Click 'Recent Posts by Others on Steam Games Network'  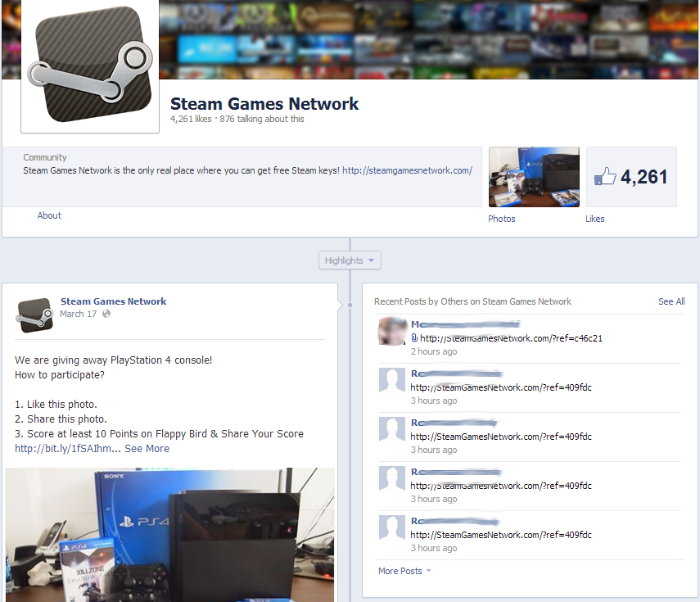(x=472, y=301)
